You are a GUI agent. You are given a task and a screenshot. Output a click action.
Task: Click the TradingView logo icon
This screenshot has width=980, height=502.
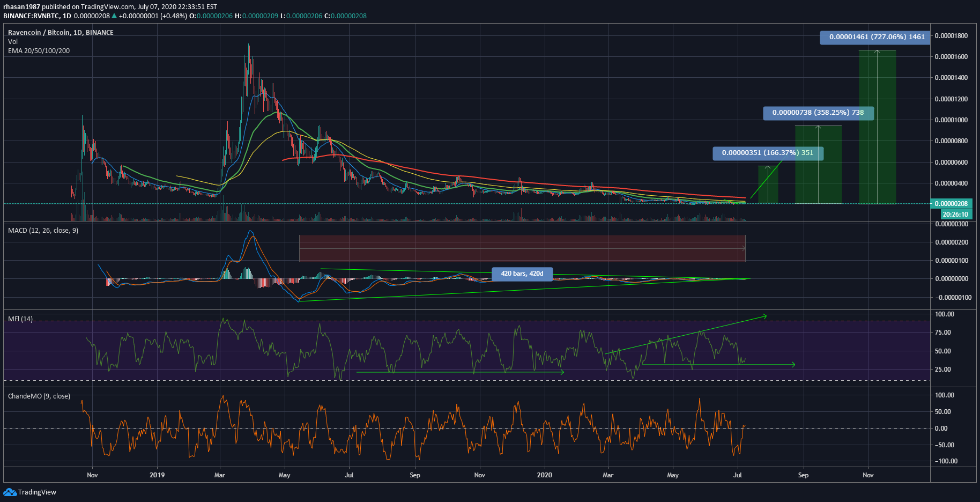point(10,492)
